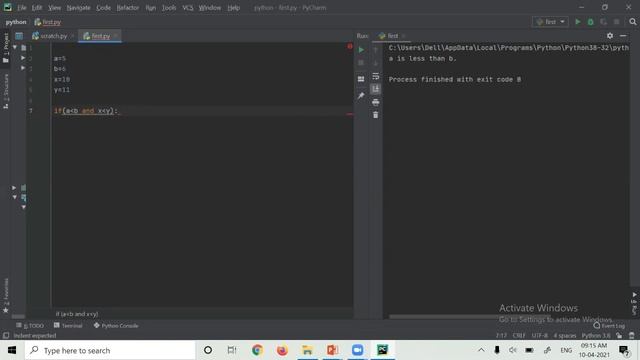The width and height of the screenshot is (640, 360).
Task: Click '4 spaces' indent setting in status bar
Action: [565, 336]
